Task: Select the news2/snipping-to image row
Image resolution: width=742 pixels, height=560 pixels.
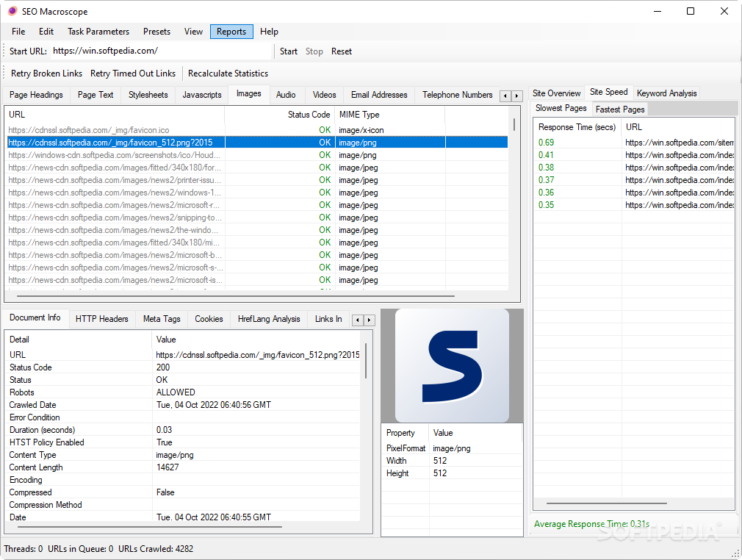Action: [x=257, y=218]
